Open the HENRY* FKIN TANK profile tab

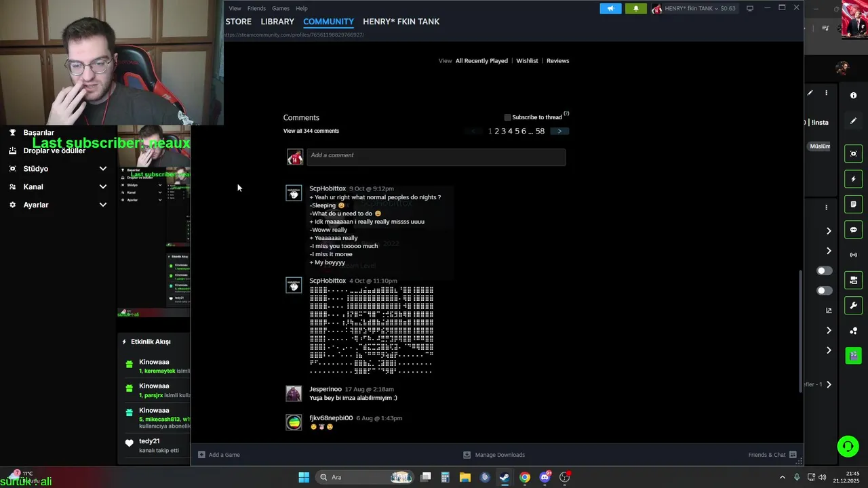click(x=401, y=22)
